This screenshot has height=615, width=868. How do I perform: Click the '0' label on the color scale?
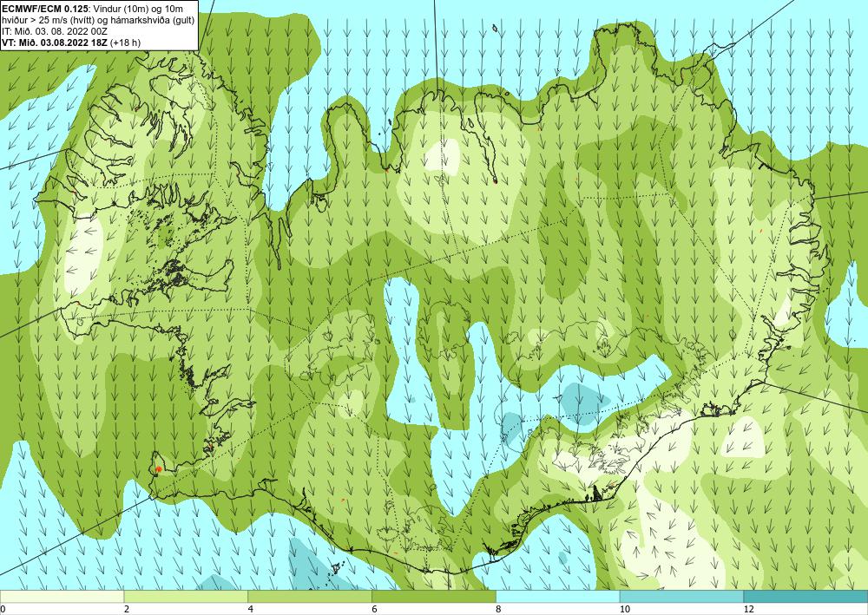3,609
